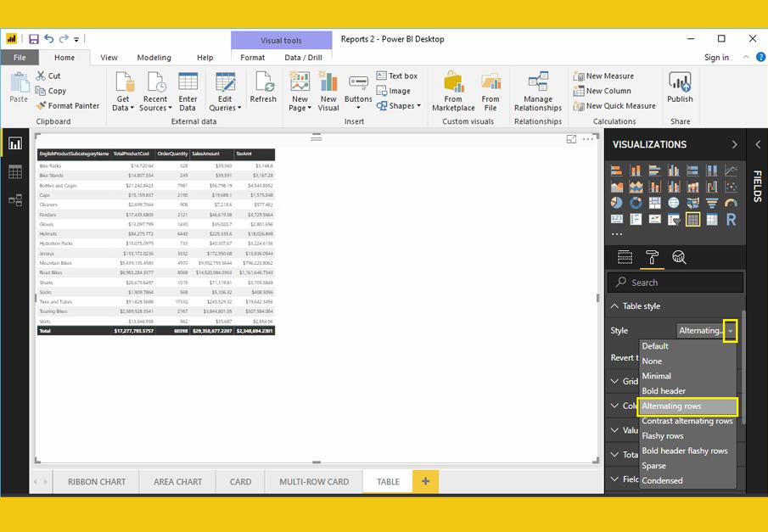768x532 pixels.
Task: Click the Total row label in table
Action: (x=44, y=331)
